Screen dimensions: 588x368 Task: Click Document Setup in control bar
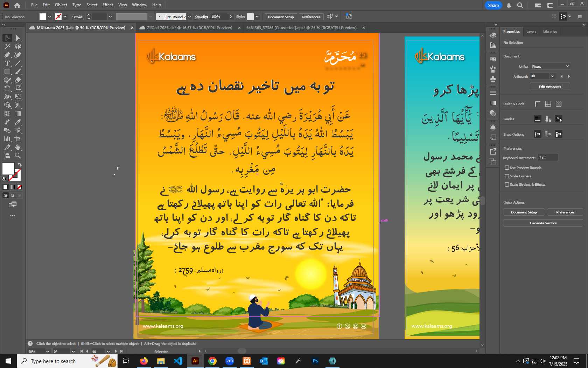click(281, 17)
